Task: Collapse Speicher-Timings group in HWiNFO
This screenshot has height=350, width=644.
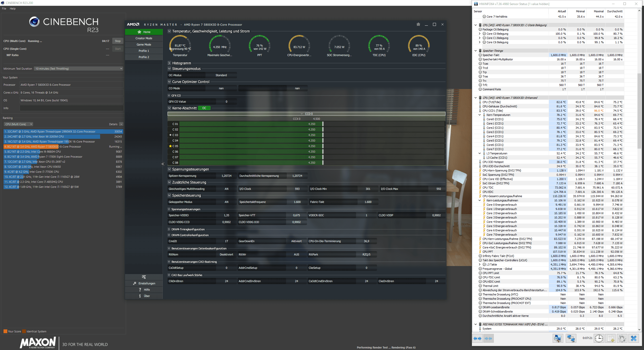Action: tap(476, 51)
